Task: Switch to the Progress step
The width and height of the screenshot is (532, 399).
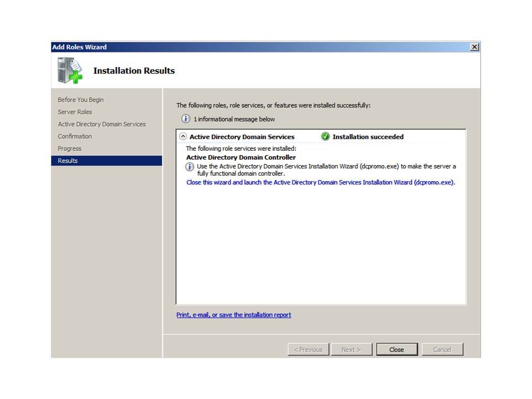Action: (69, 149)
